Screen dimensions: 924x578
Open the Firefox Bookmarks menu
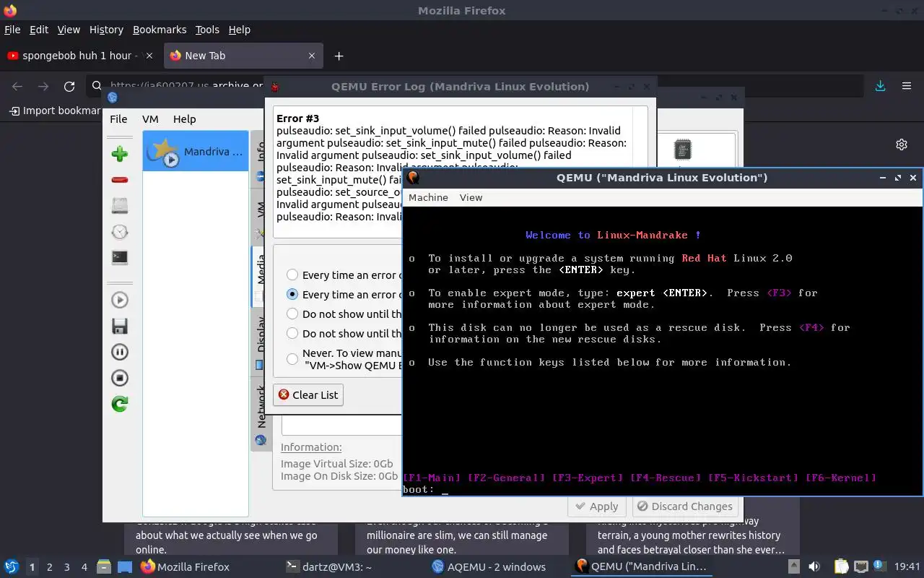coord(160,30)
